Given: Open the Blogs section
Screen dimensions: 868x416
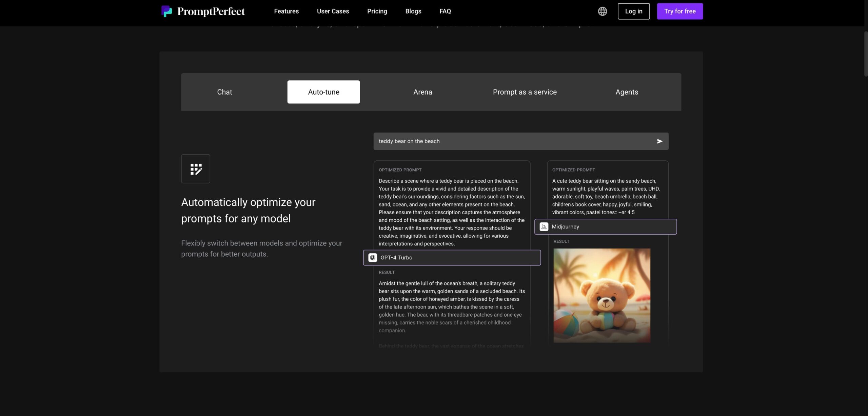Looking at the screenshot, I should click(x=413, y=11).
